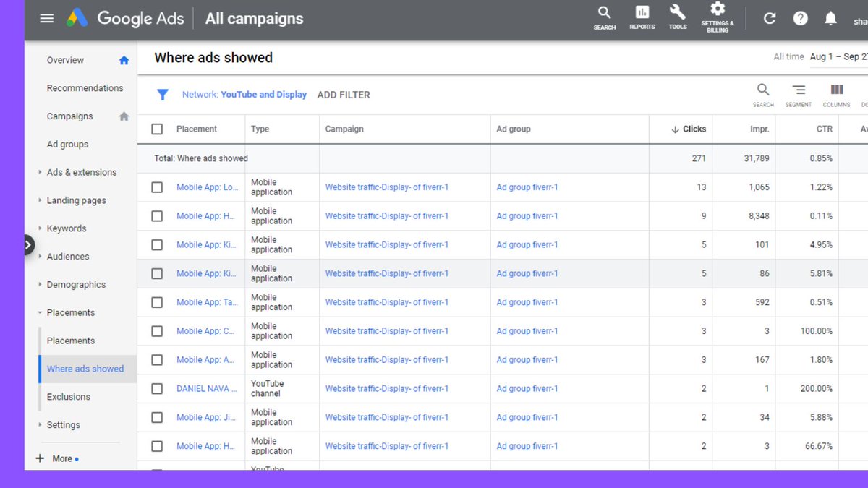Click the YouTube and Display network filter
868x488 pixels.
(x=244, y=95)
